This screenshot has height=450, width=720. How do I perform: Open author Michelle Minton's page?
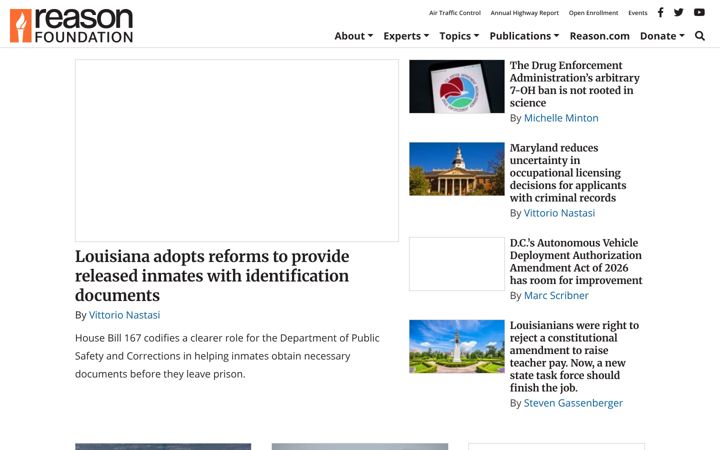click(x=561, y=118)
